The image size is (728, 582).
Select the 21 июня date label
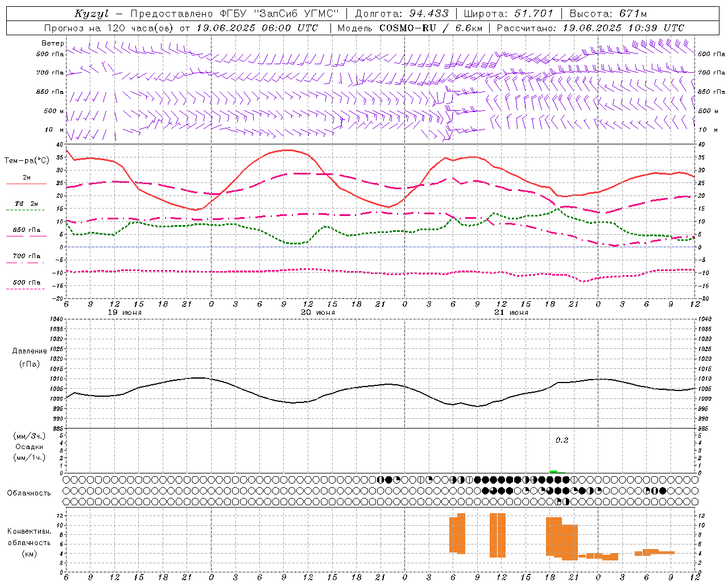(511, 313)
